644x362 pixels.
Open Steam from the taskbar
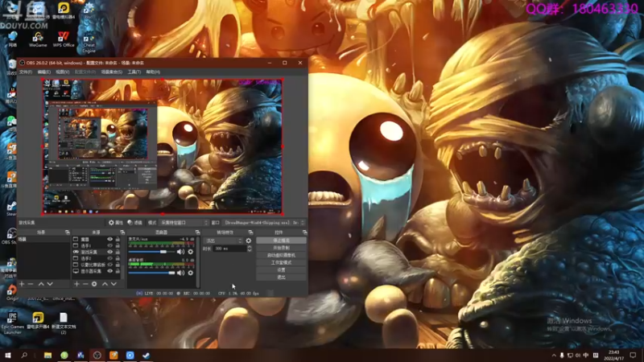pyautogui.click(x=147, y=356)
